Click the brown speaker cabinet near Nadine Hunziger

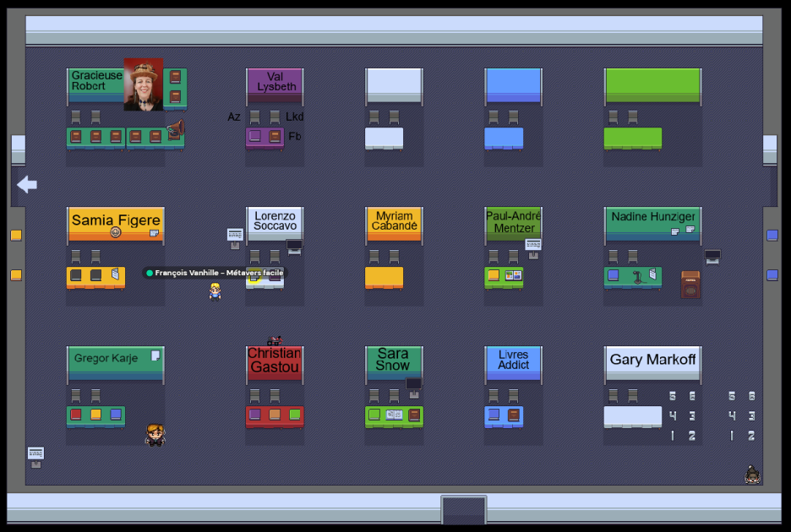point(690,285)
